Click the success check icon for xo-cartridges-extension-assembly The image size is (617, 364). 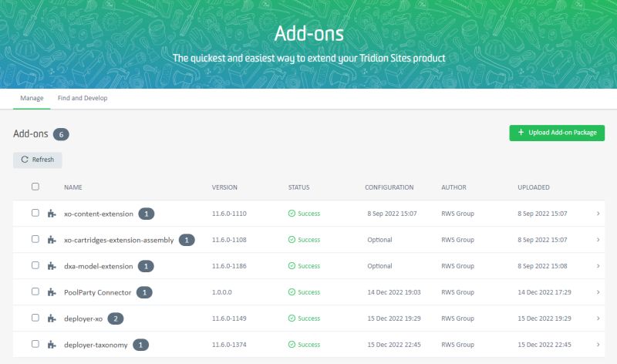292,240
